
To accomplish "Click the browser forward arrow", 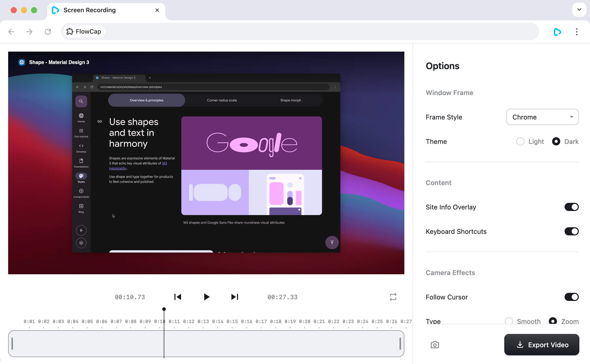I will click(x=29, y=32).
